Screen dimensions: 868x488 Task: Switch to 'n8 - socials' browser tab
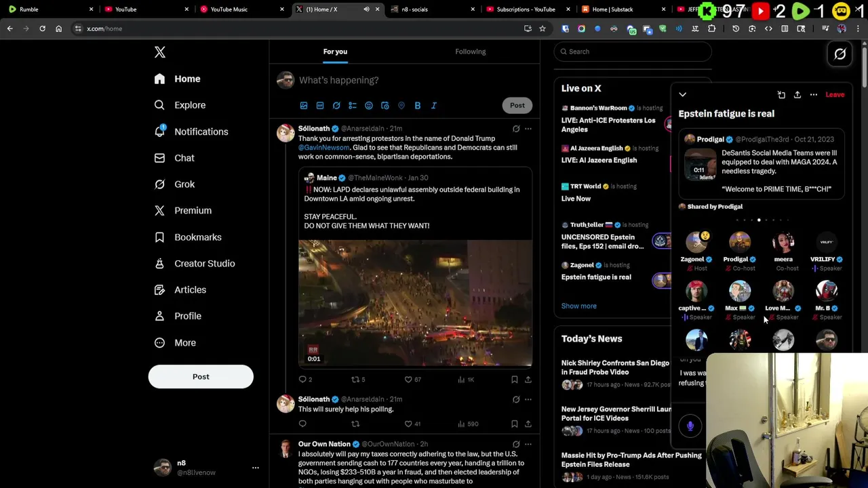(x=433, y=9)
